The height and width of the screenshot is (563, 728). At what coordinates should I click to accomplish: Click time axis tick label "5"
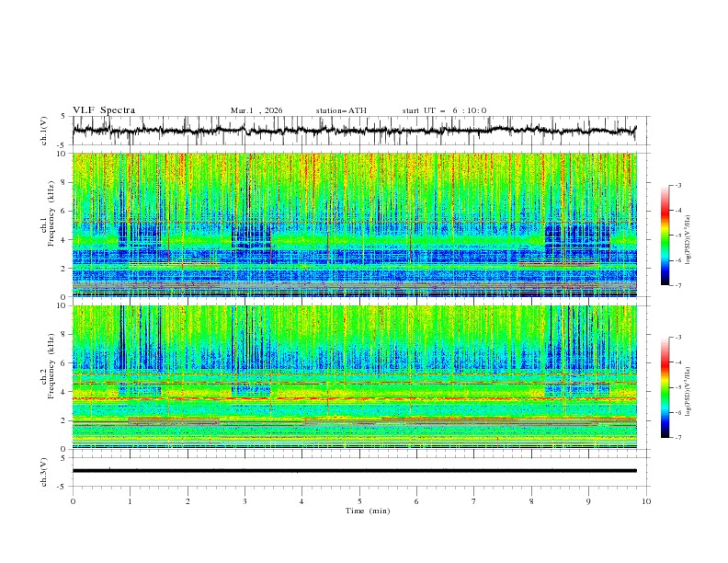tap(359, 501)
